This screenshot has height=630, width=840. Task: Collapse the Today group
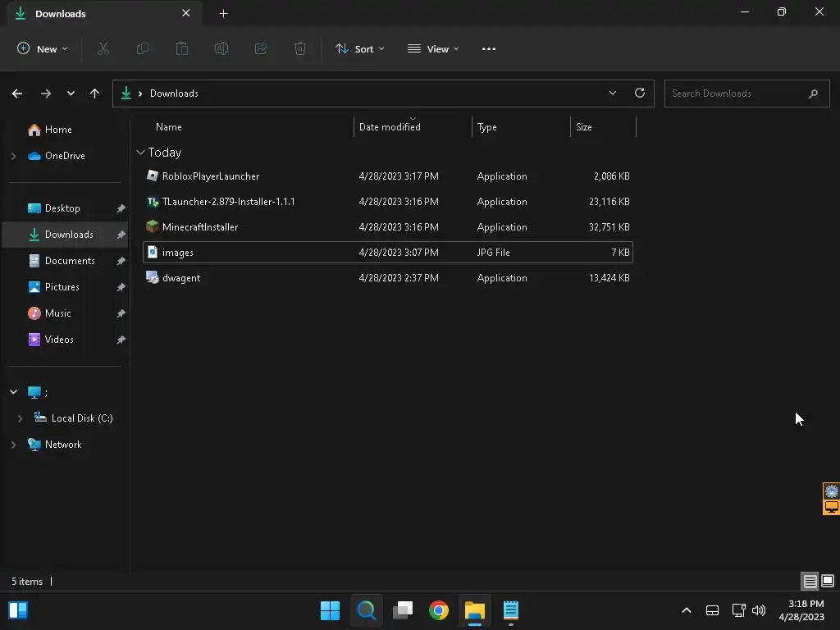tap(140, 153)
